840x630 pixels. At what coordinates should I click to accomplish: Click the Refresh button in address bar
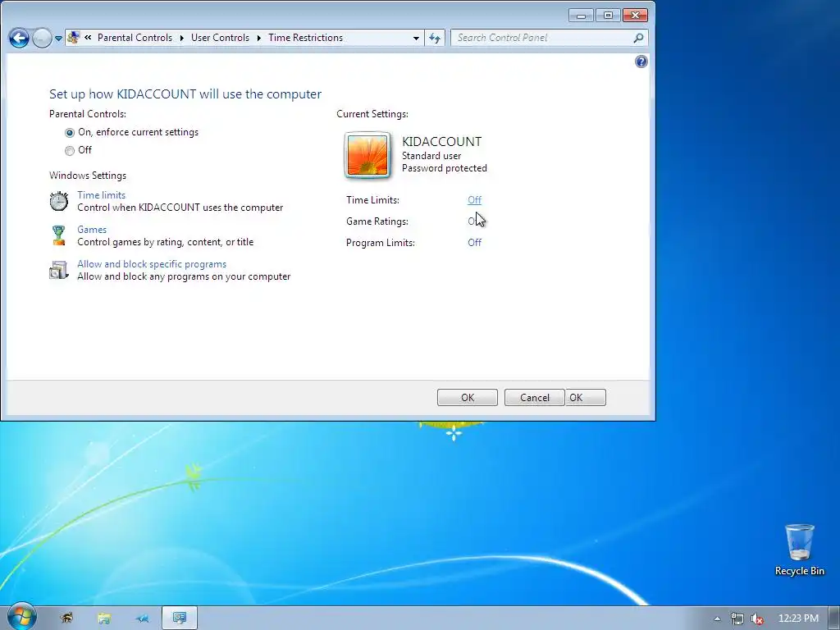[x=435, y=38]
